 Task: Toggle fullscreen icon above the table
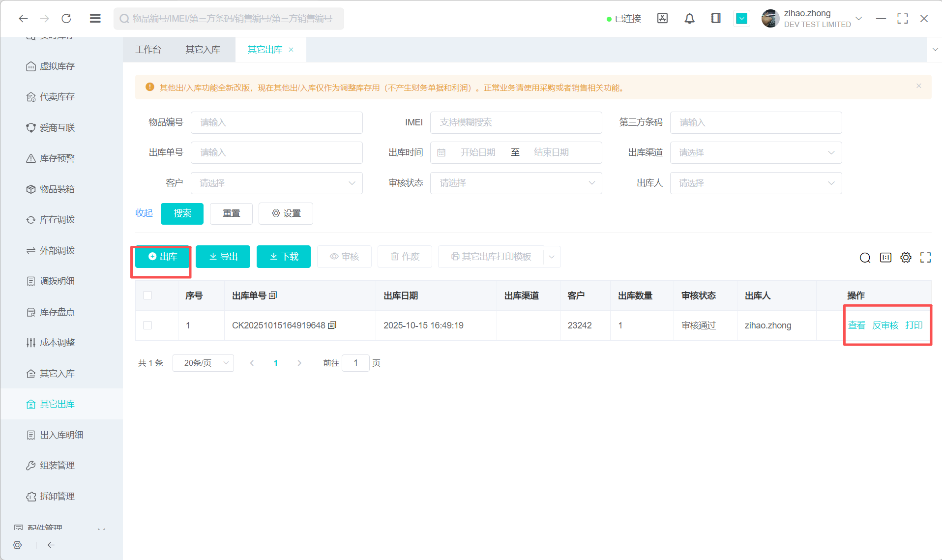925,257
